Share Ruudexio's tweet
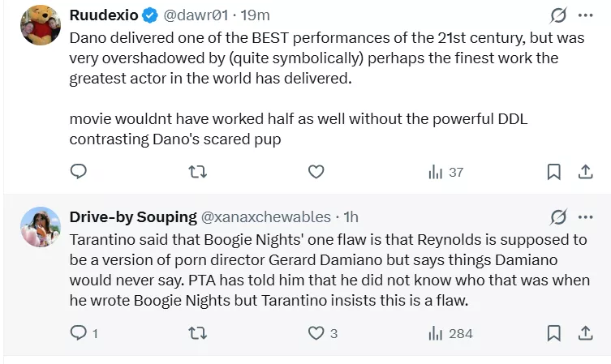This screenshot has height=364, width=611. pos(585,172)
